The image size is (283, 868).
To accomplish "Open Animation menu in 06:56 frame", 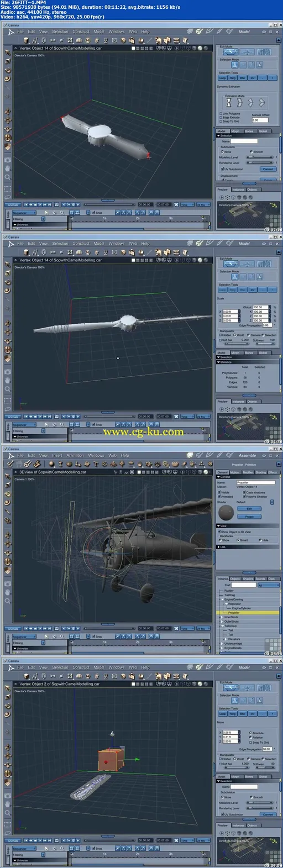I will pyautogui.click(x=75, y=455).
